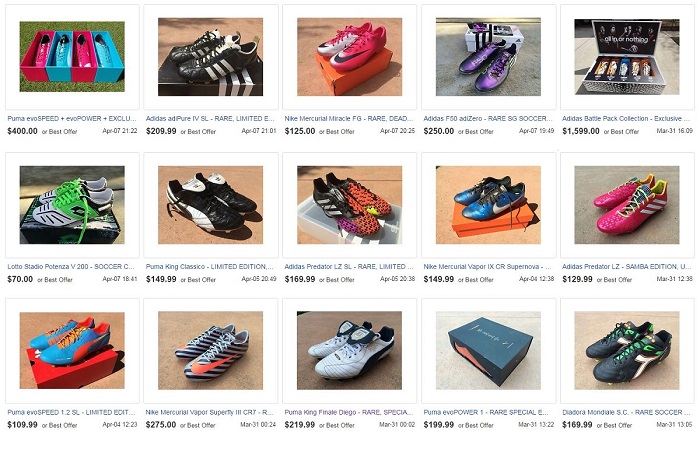Image resolution: width=700 pixels, height=449 pixels.
Task: Click the Nike Mercurial Miracle FG title link
Action: tap(349, 118)
